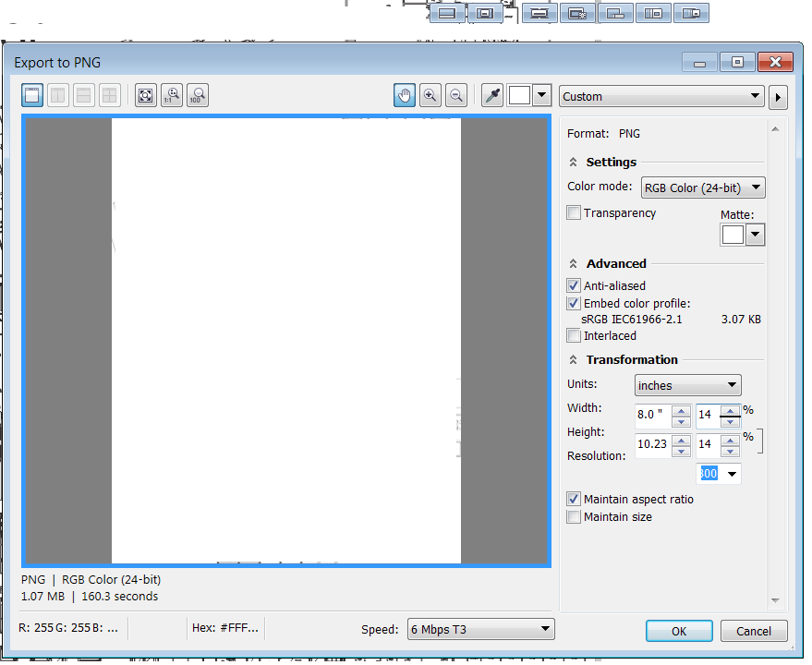Click the Cancel button
Viewport: 812px width, 665px height.
754,631
